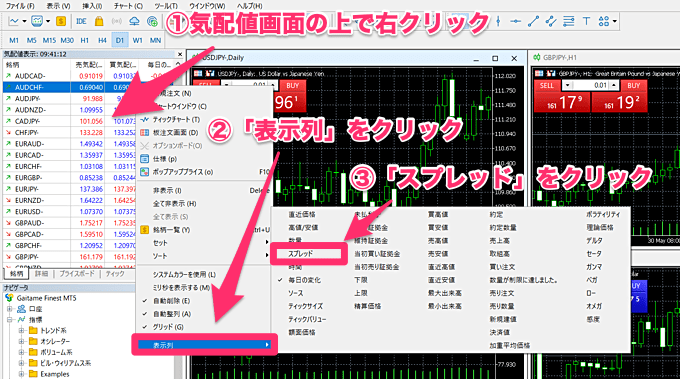Click the cloud VPS hosting icon
Screen dimensions: 680x379
(134, 21)
